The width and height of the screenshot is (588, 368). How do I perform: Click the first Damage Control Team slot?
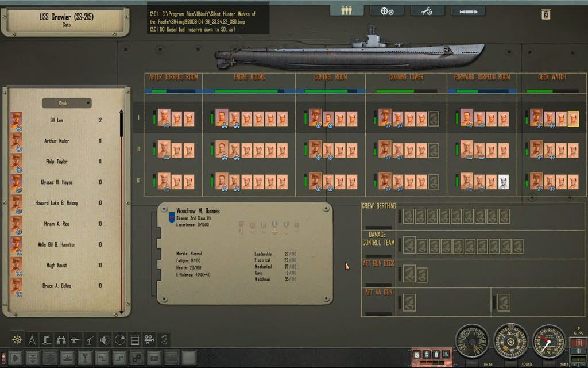pos(409,244)
